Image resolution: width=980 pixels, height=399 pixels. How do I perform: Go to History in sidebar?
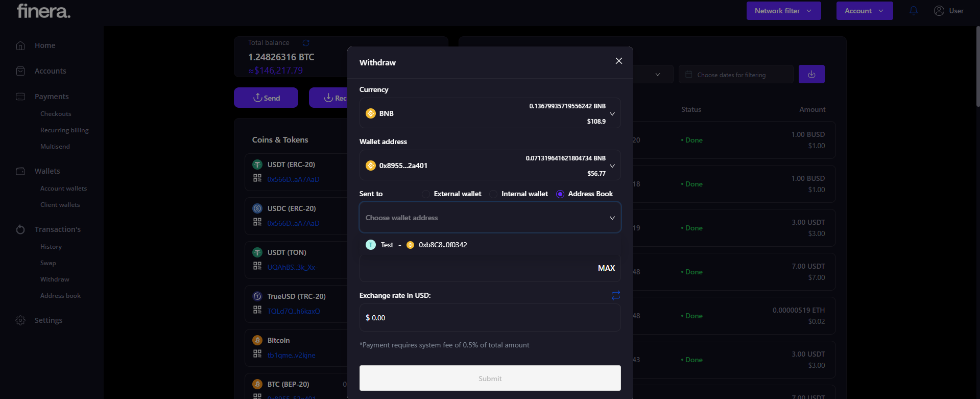click(x=51, y=247)
